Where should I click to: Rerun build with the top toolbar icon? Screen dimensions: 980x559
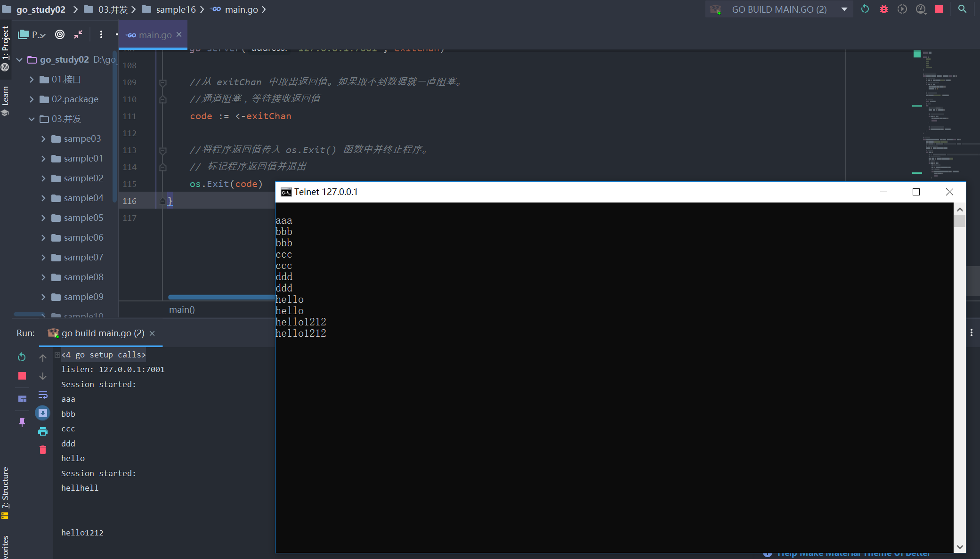(x=865, y=9)
